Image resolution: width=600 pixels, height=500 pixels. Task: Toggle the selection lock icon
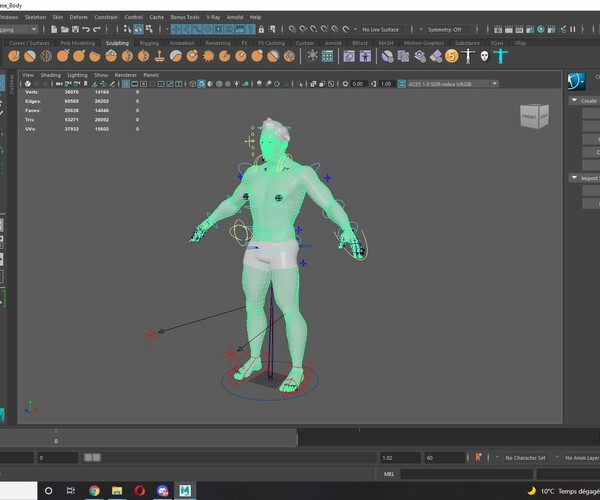[x=261, y=29]
